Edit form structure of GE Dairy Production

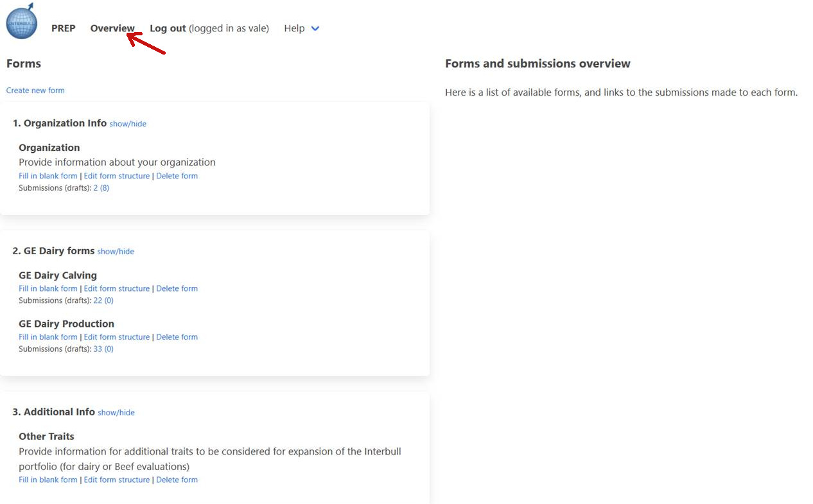click(x=116, y=337)
